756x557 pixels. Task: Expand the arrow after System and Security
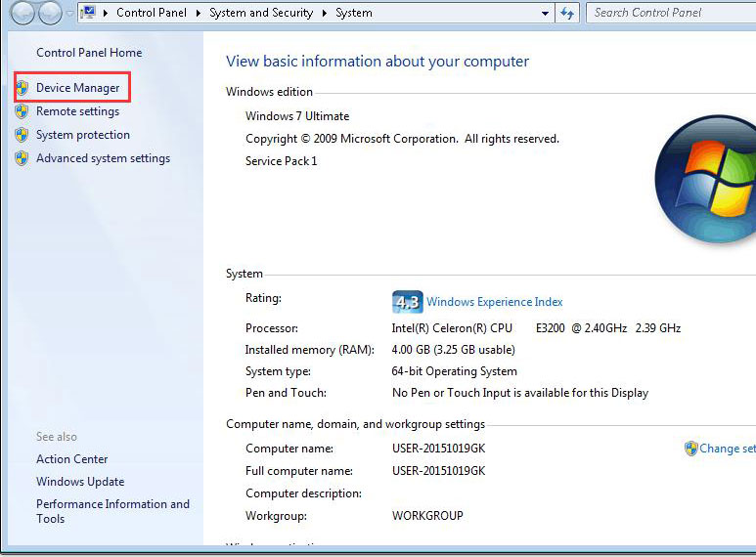[325, 13]
